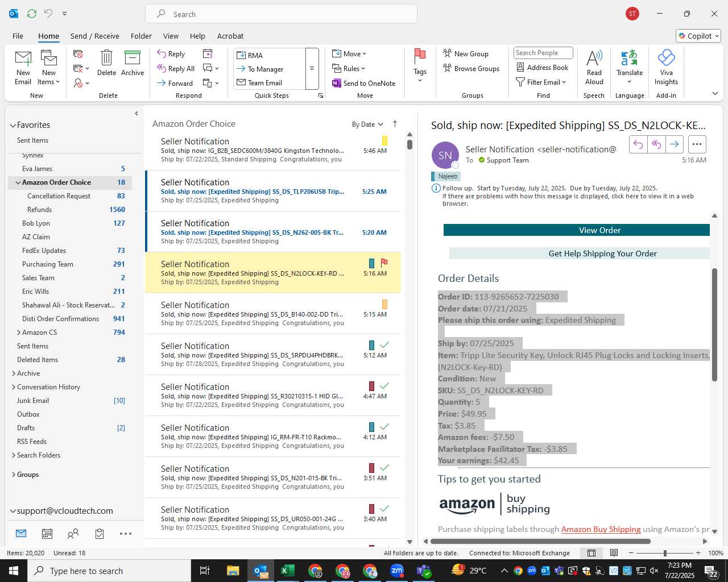This screenshot has height=582, width=728.
Task: Click Reply All in ribbon
Action: (x=176, y=69)
